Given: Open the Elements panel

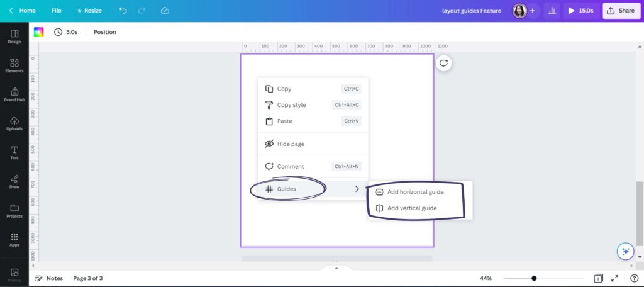Looking at the screenshot, I should pyautogui.click(x=14, y=65).
